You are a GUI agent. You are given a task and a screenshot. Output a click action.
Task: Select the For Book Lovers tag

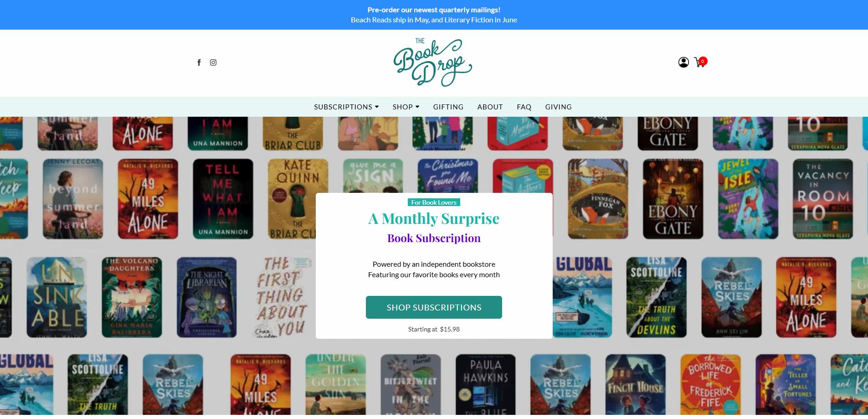point(434,202)
